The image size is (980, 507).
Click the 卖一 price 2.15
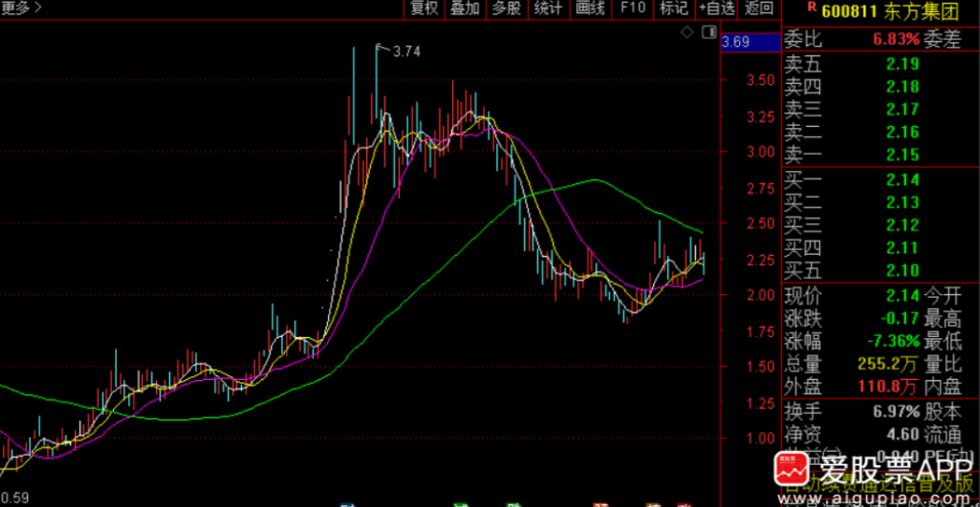[902, 154]
